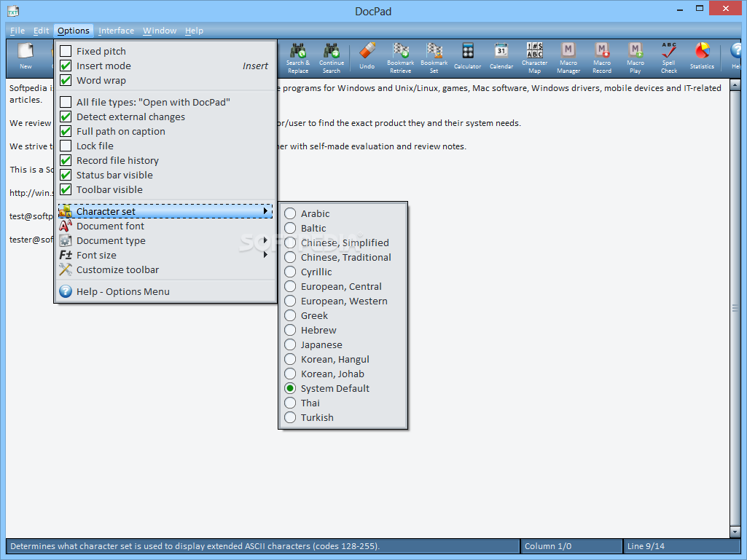Open the Edit menu
Screen dimensions: 747x560
click(41, 31)
